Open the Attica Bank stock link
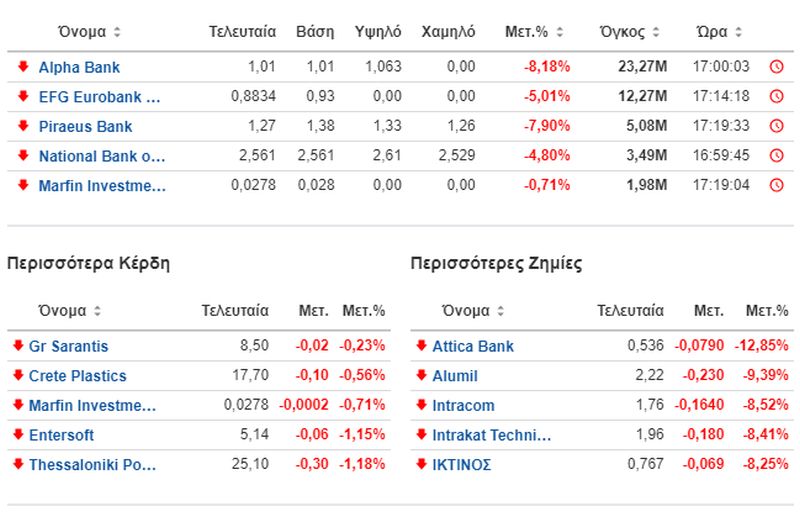Screen dimensions: 800x512 pyautogui.click(x=473, y=346)
